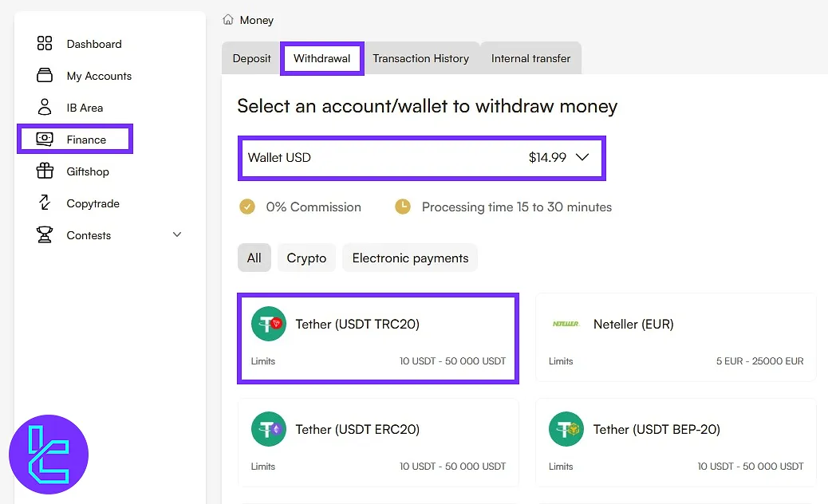Viewport: 828px width, 504px height.
Task: Click the wallet dropdown chevron arrow
Action: pyautogui.click(x=582, y=157)
